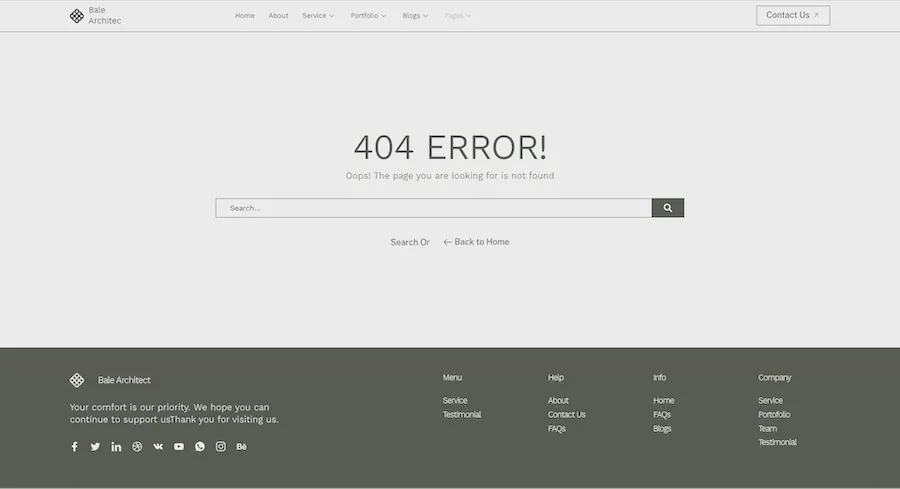Image resolution: width=900 pixels, height=489 pixels.
Task: Click the 'Your comfort is our priority' text
Action: (x=174, y=413)
